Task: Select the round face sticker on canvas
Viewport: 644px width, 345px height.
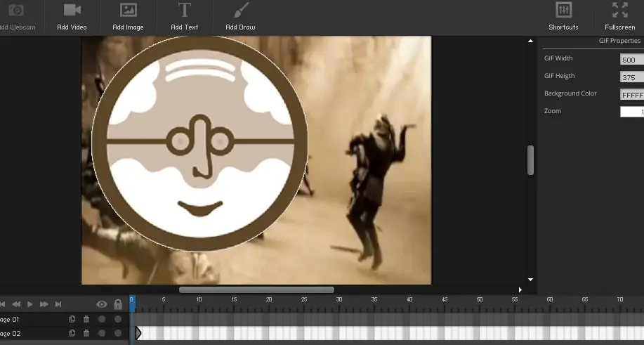Action: (x=199, y=143)
